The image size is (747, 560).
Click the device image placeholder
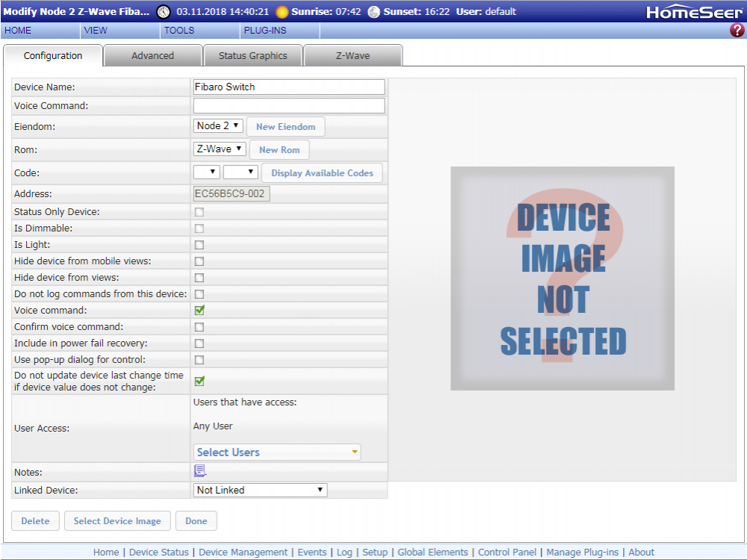562,278
